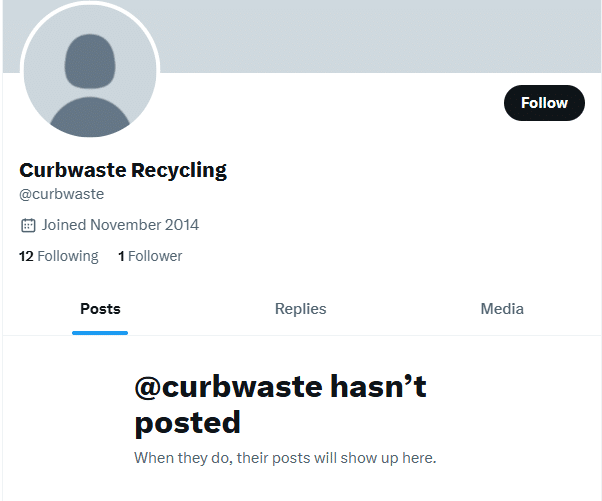Follow the Curbwaste Recycling account
The image size is (602, 501).
click(544, 103)
